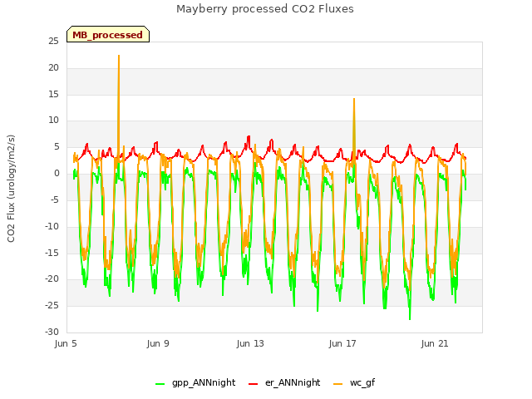Toggle the er_ANNnight legend entry
The height and width of the screenshot is (399, 532).
[284, 382]
